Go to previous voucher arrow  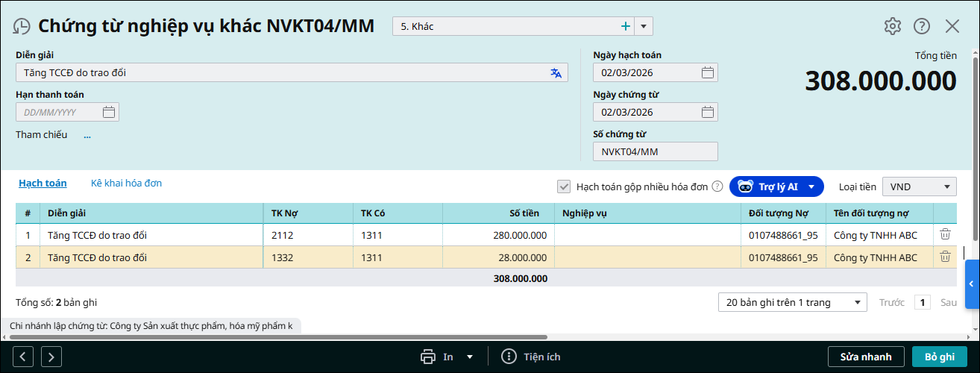point(23,357)
